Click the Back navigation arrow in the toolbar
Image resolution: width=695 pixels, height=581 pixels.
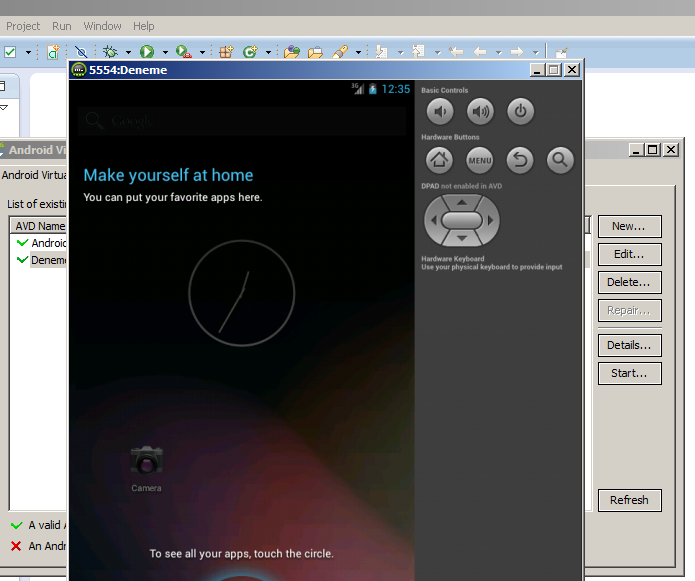[x=480, y=52]
